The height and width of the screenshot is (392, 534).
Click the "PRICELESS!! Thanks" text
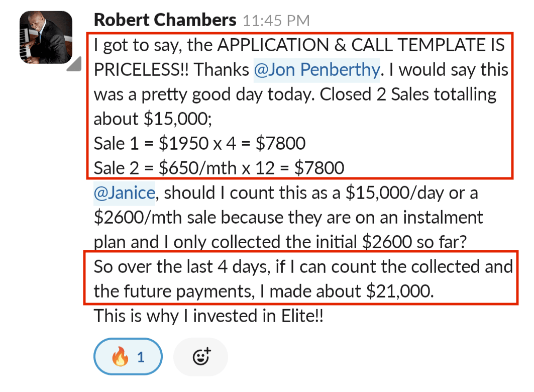(x=171, y=70)
